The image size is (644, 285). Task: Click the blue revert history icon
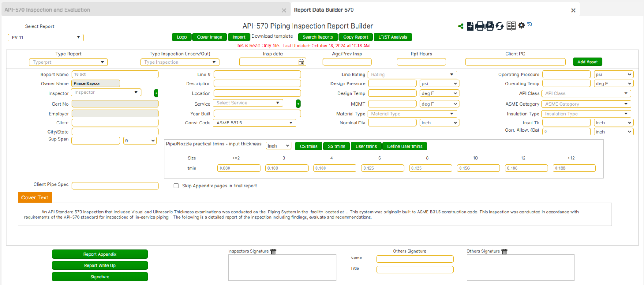click(529, 25)
